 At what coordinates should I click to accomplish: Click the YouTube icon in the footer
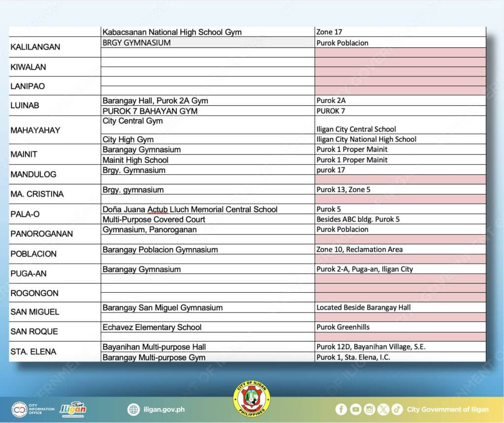pos(355,408)
